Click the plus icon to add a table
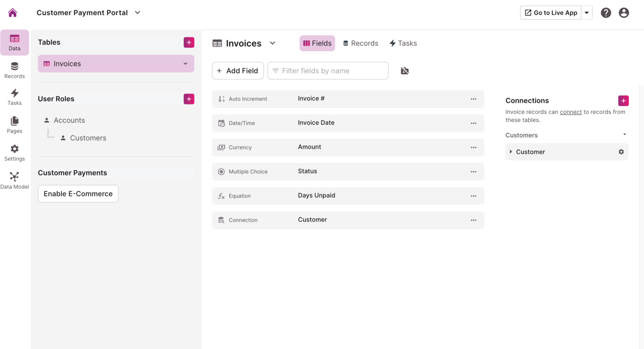The height and width of the screenshot is (349, 644). tap(189, 42)
